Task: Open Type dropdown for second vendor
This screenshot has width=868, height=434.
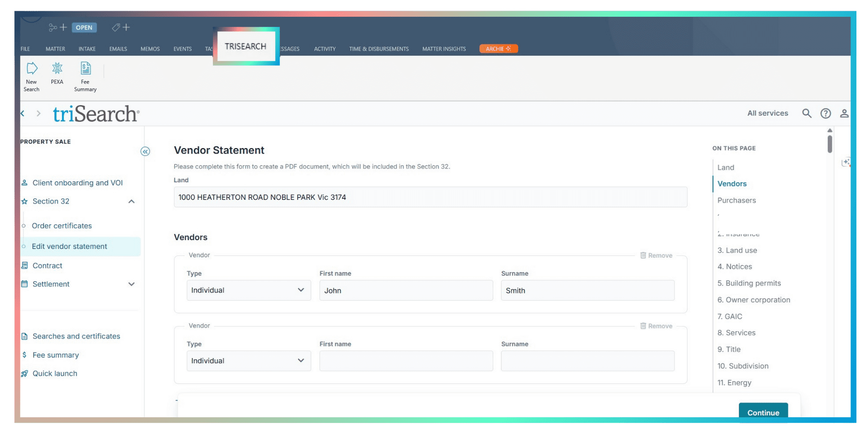Action: [249, 361]
